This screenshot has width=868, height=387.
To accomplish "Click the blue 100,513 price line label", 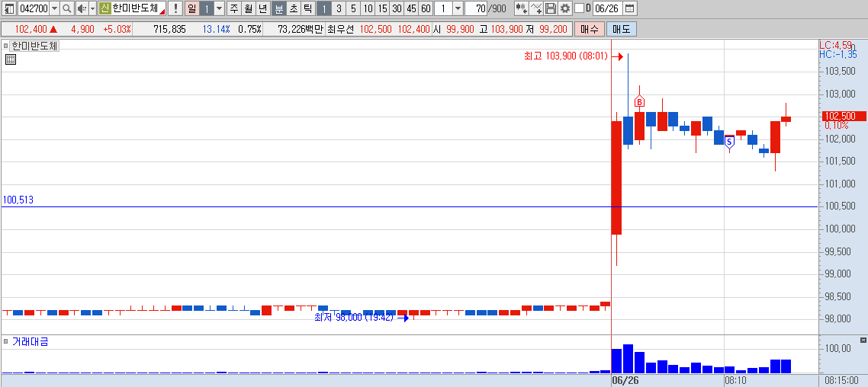I will point(18,200).
